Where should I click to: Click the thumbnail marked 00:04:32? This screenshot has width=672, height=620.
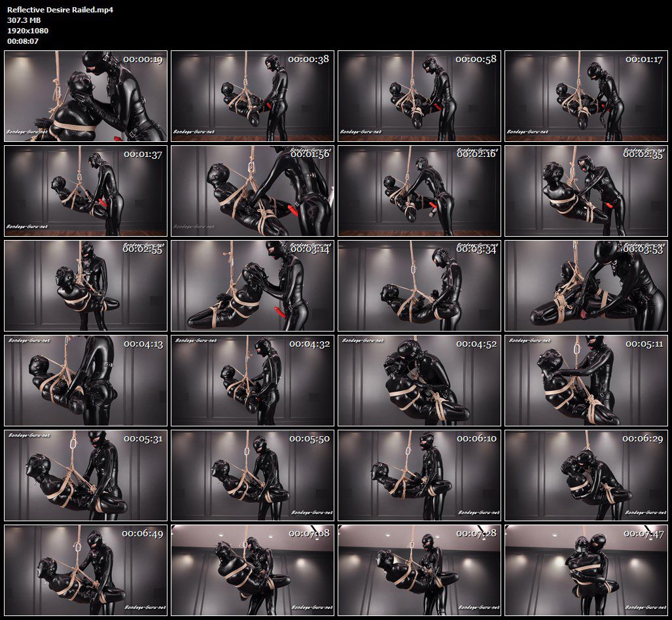click(253, 381)
